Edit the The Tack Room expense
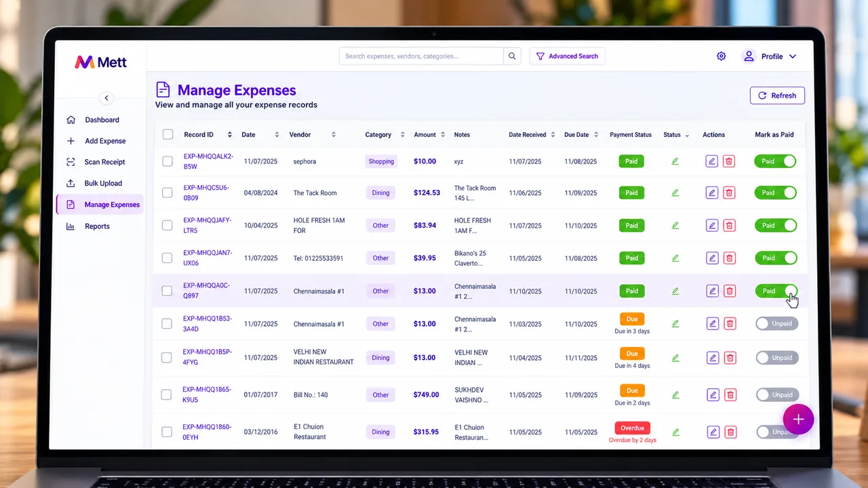The width and height of the screenshot is (868, 488). [711, 193]
